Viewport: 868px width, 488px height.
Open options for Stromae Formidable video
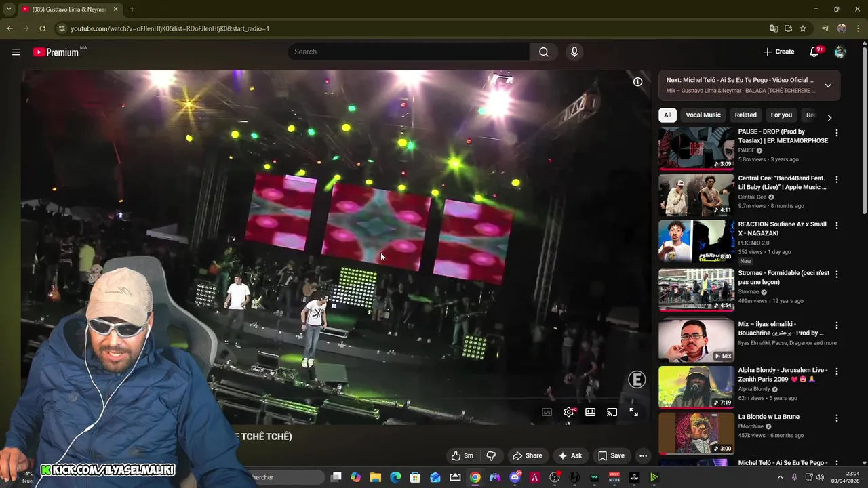click(837, 274)
